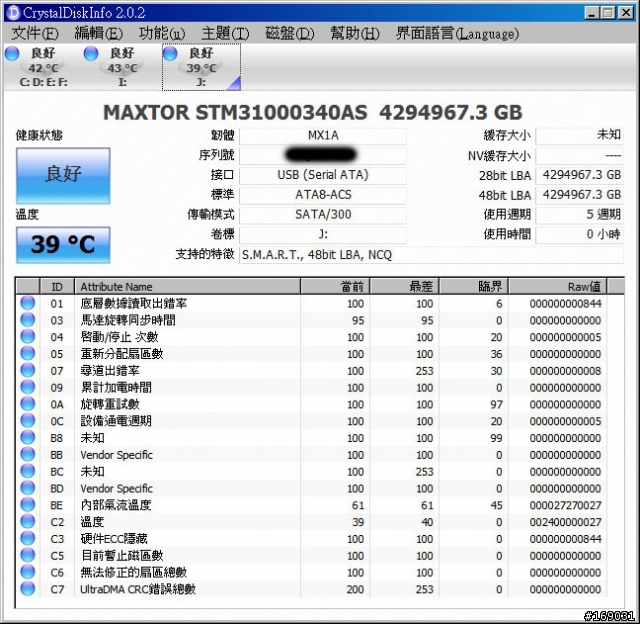The width and height of the screenshot is (640, 624).
Task: Click the status orb for attribute 05
Action: pyautogui.click(x=28, y=353)
